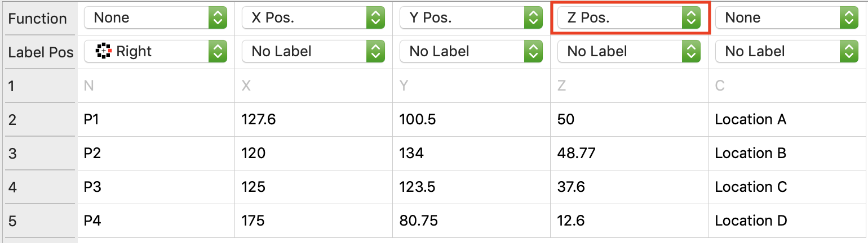Open X column No Label dropdown
Image resolution: width=868 pixels, height=243 pixels.
[x=313, y=52]
